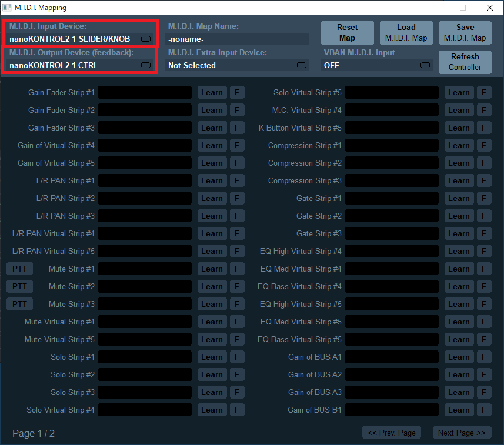
Task: Click Learn for Compression Strip #3
Action: (459, 181)
